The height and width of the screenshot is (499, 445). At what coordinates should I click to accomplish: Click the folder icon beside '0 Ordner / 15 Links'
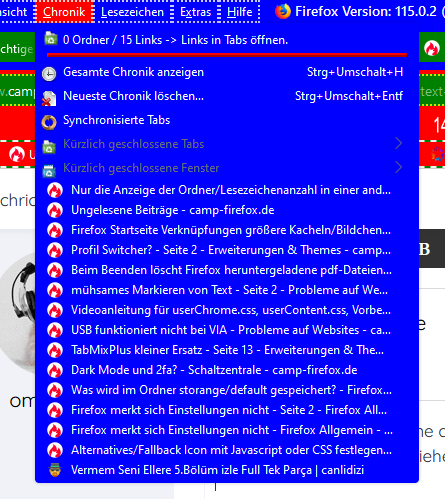51,38
